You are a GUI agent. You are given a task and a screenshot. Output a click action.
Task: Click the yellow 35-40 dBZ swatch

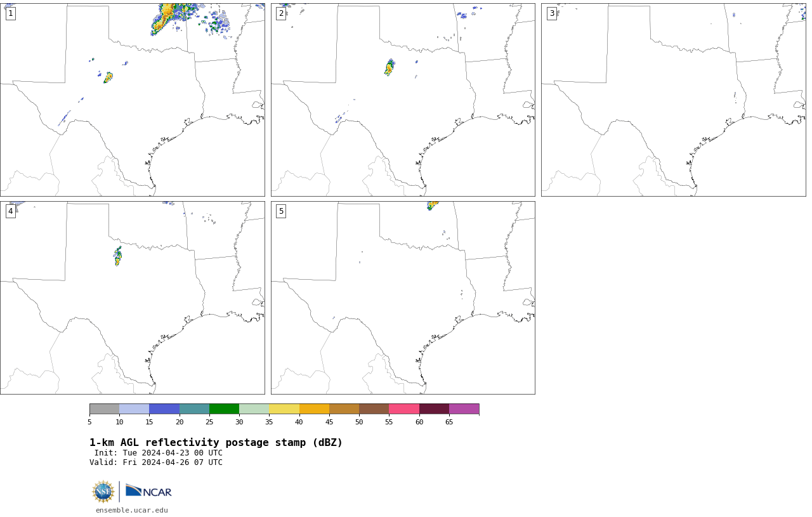(284, 409)
